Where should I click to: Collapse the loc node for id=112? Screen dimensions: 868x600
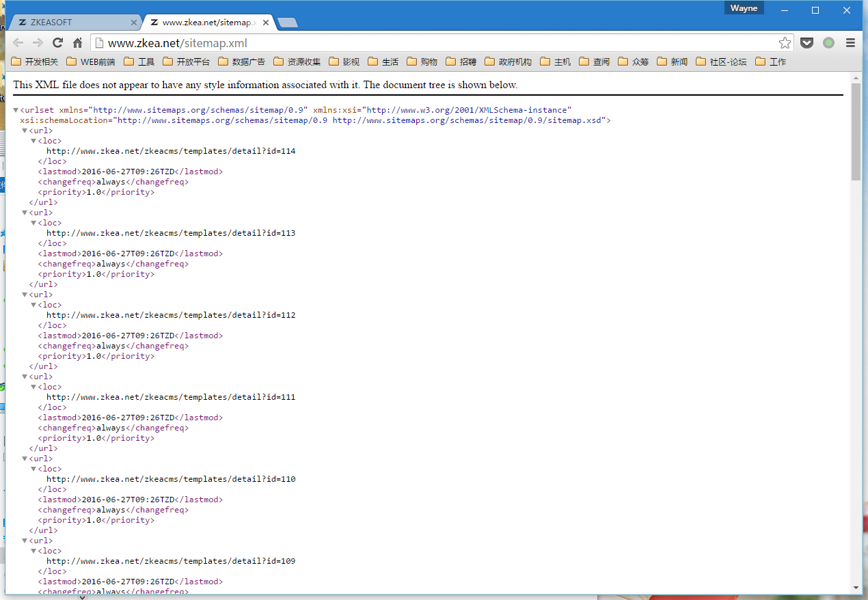33,305
